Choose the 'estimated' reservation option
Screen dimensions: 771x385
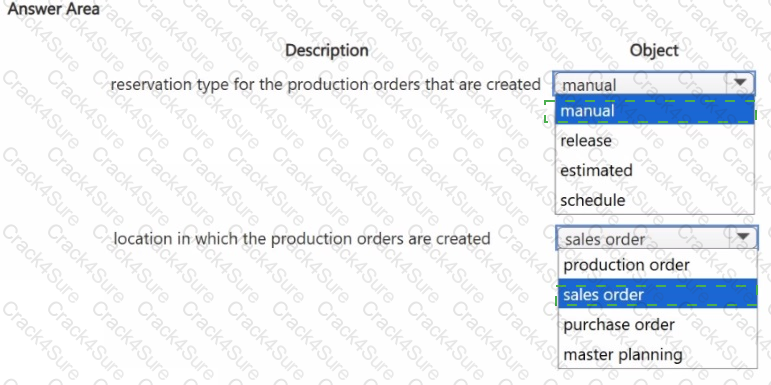tap(654, 170)
